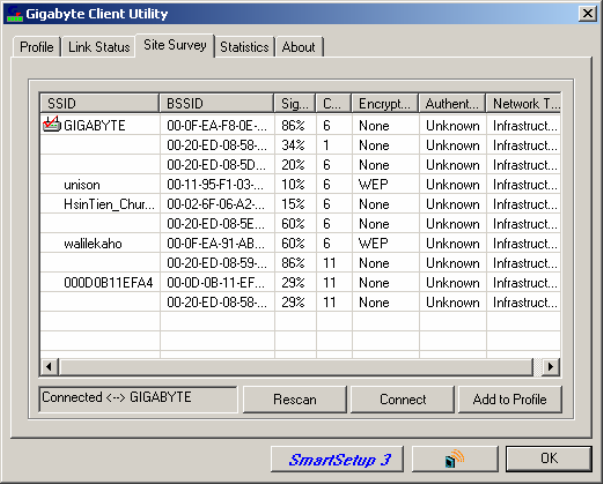The image size is (603, 484).
Task: Click BSSID 00-11-95-F1-03-...
Action: tap(215, 185)
